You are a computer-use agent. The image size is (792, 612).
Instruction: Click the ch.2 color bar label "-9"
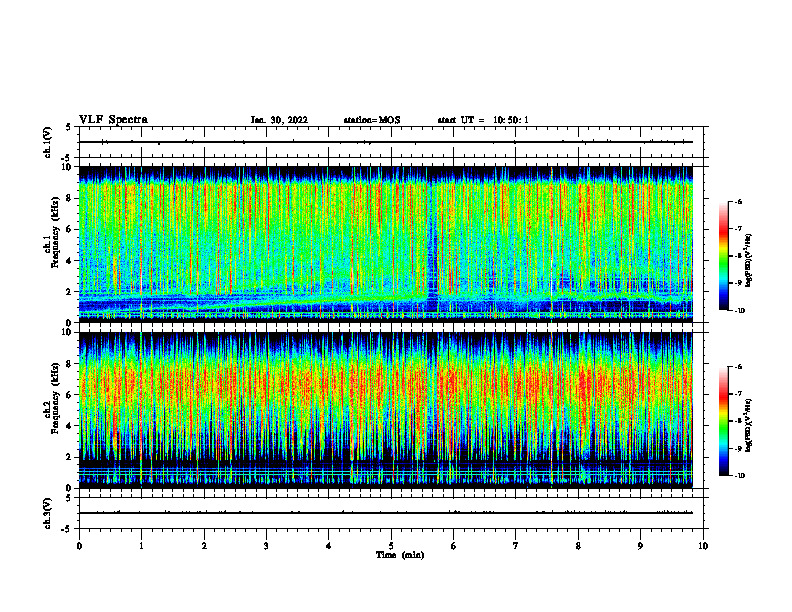click(738, 448)
